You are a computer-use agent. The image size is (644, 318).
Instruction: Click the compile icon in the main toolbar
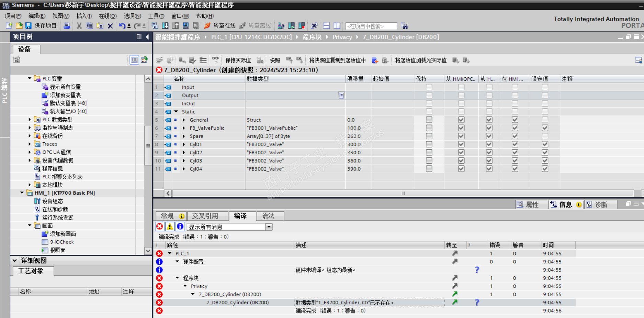click(155, 26)
